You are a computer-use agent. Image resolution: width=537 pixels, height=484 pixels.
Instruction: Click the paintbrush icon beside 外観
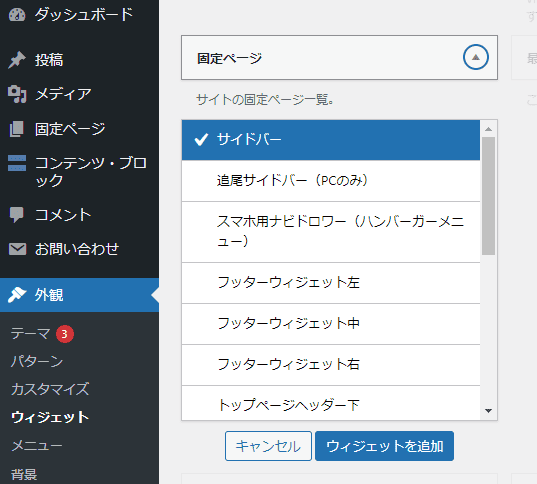point(17,295)
